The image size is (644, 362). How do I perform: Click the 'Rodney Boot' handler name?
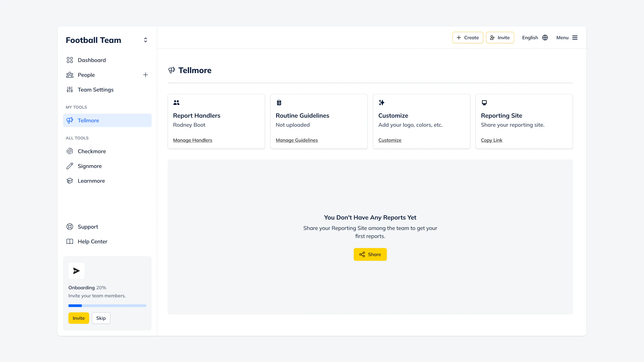tap(189, 125)
